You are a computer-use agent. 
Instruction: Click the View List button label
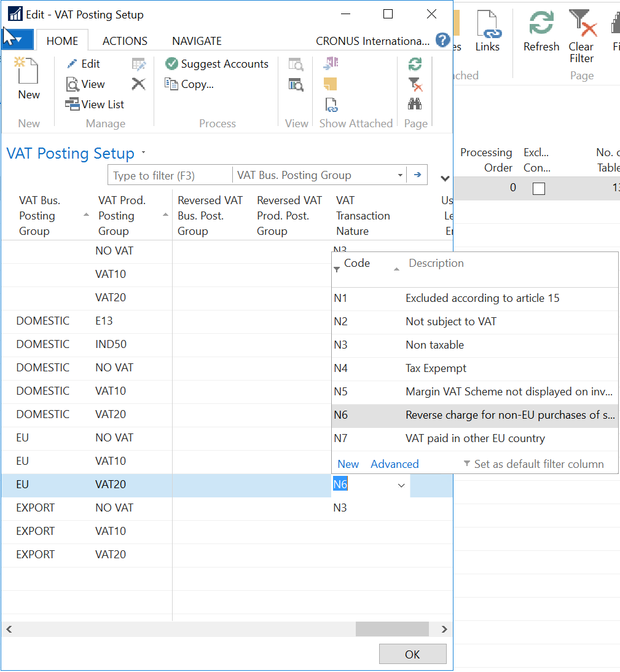[103, 104]
